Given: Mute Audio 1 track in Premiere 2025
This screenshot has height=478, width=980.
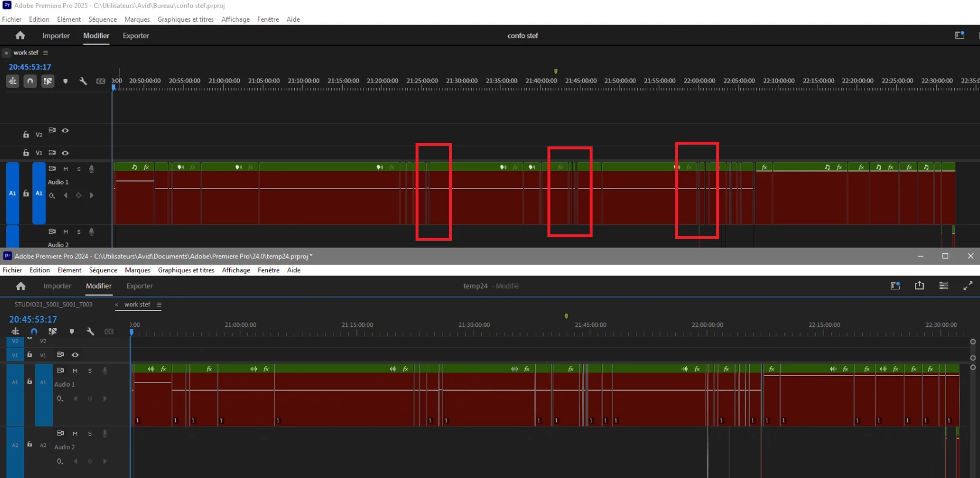Looking at the screenshot, I should [66, 169].
